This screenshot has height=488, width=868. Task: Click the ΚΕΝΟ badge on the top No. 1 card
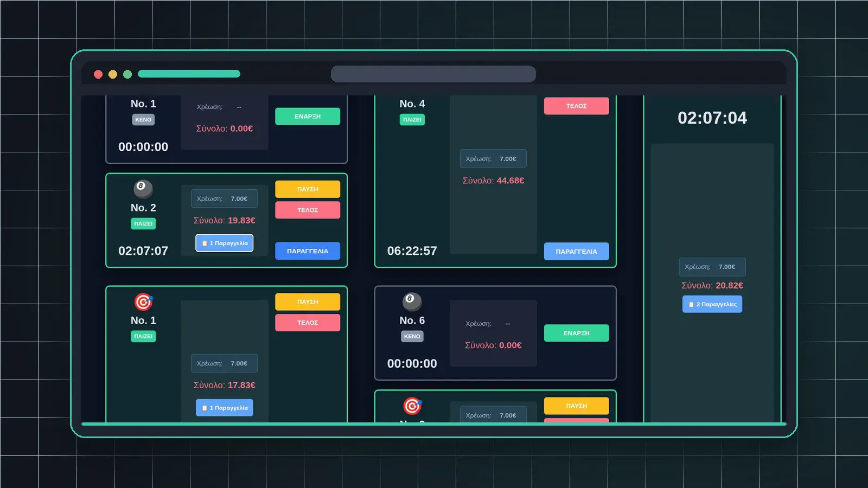coord(143,119)
